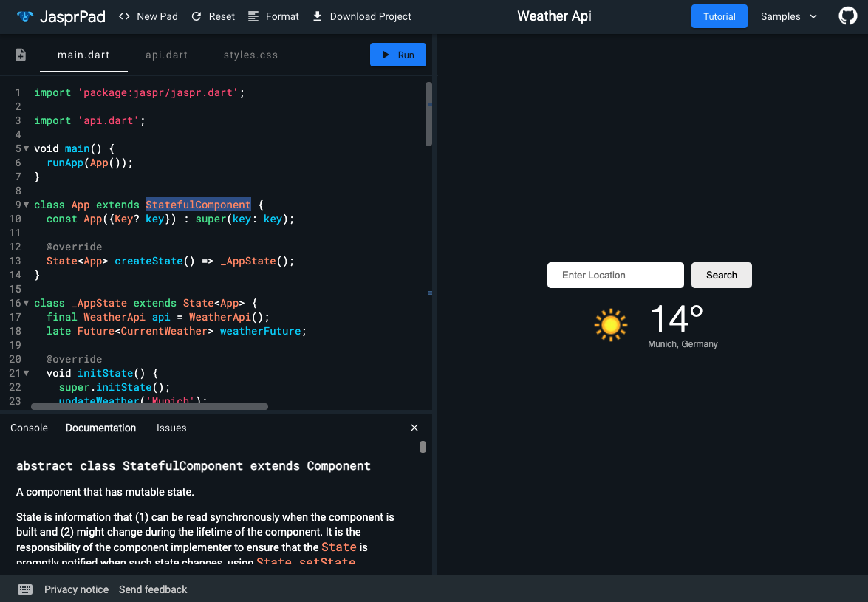This screenshot has height=602, width=868.
Task: Click the New Pad code icon
Action: (x=123, y=16)
